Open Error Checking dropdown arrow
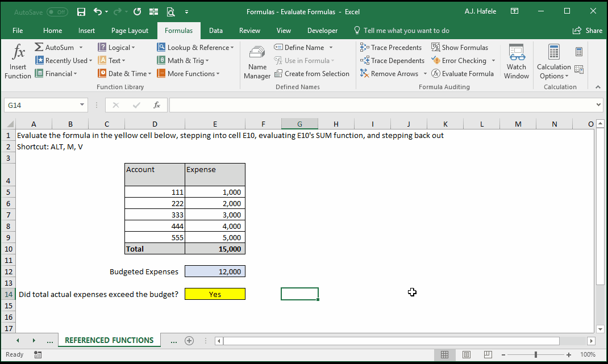608x364 pixels. coord(493,60)
